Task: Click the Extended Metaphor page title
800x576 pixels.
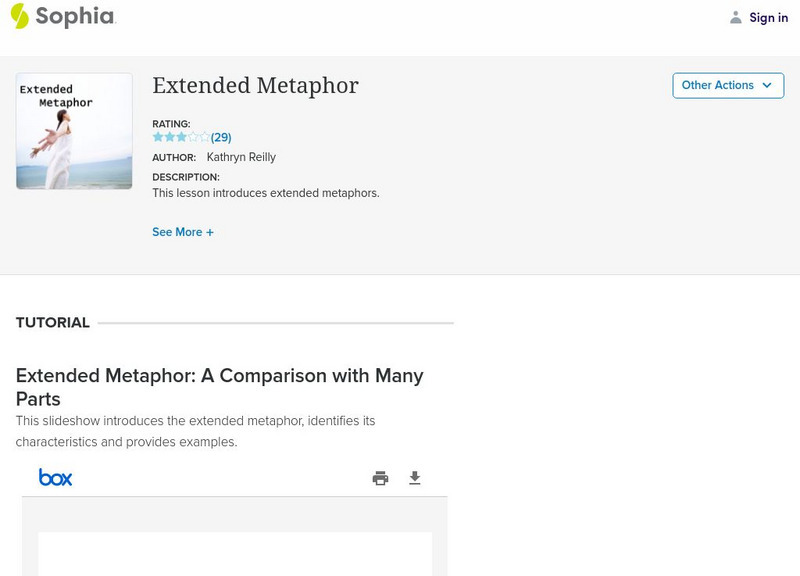Action: pyautogui.click(x=255, y=86)
